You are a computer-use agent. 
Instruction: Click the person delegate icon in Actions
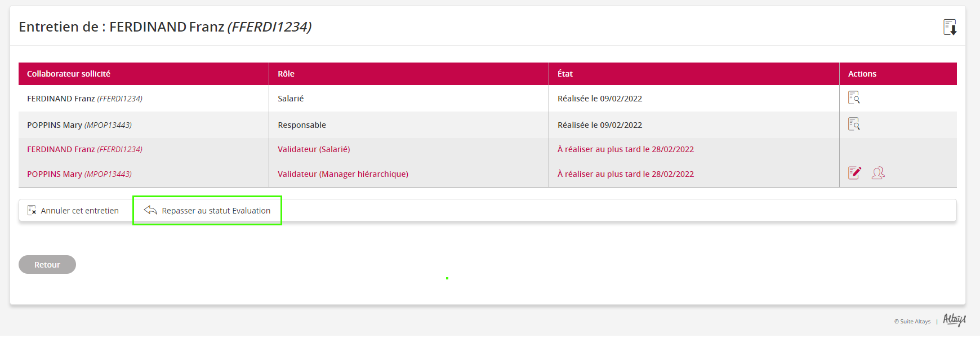pyautogui.click(x=878, y=173)
